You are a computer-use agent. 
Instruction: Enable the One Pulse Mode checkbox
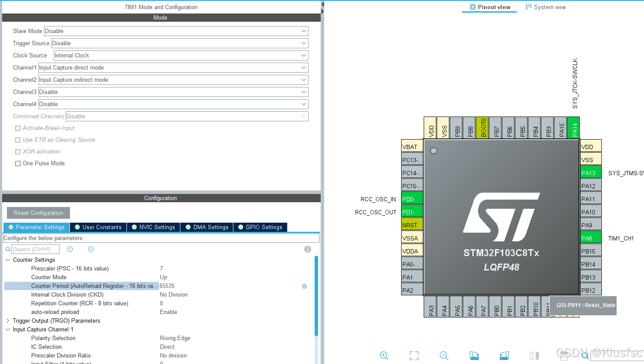(18, 164)
